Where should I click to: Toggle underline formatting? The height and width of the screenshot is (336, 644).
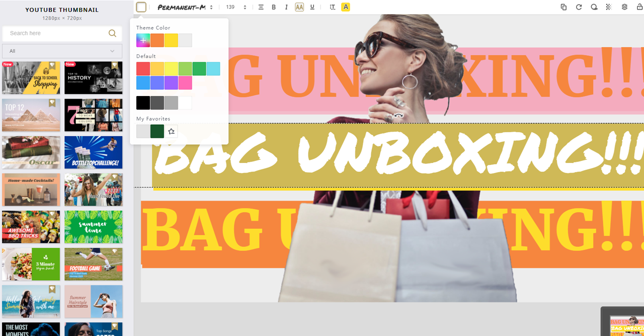[312, 7]
